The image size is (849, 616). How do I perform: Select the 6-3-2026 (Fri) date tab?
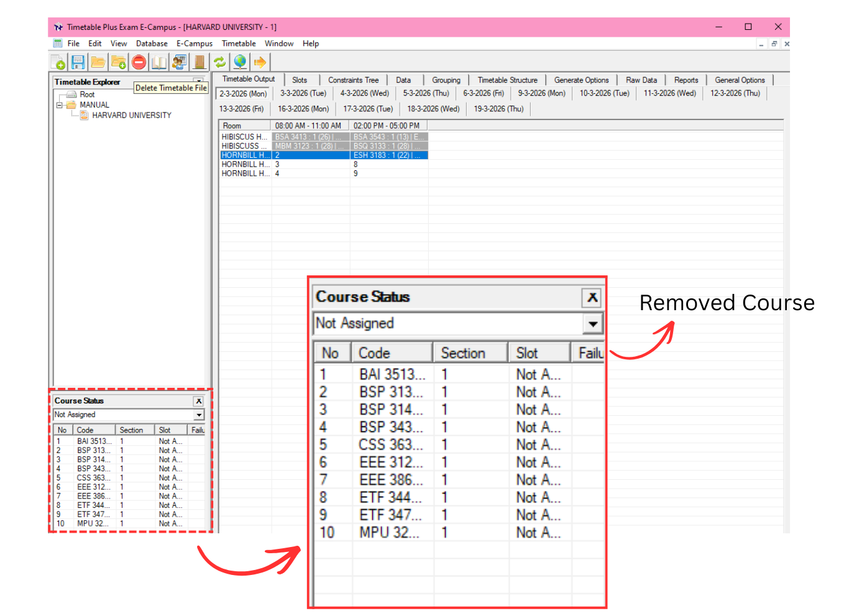click(484, 93)
